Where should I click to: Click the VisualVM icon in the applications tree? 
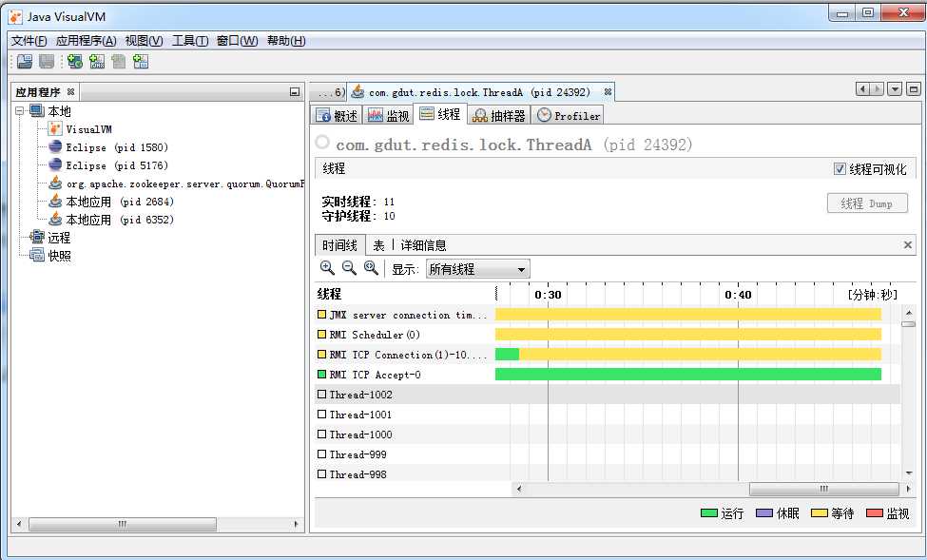point(55,129)
